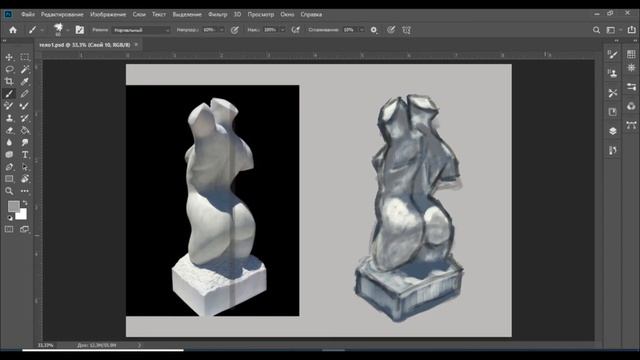The height and width of the screenshot is (360, 640).
Task: Select the document tab 'тело1.psd'
Action: click(84, 45)
